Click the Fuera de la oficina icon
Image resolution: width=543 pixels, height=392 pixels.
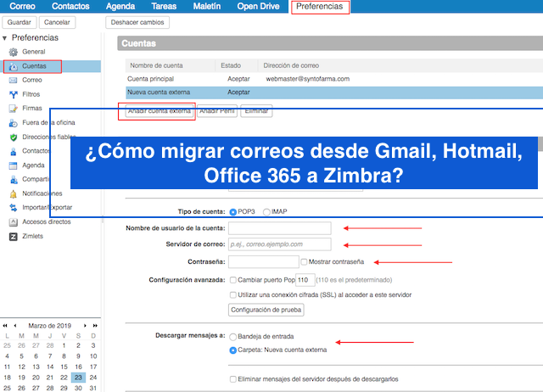coord(14,123)
